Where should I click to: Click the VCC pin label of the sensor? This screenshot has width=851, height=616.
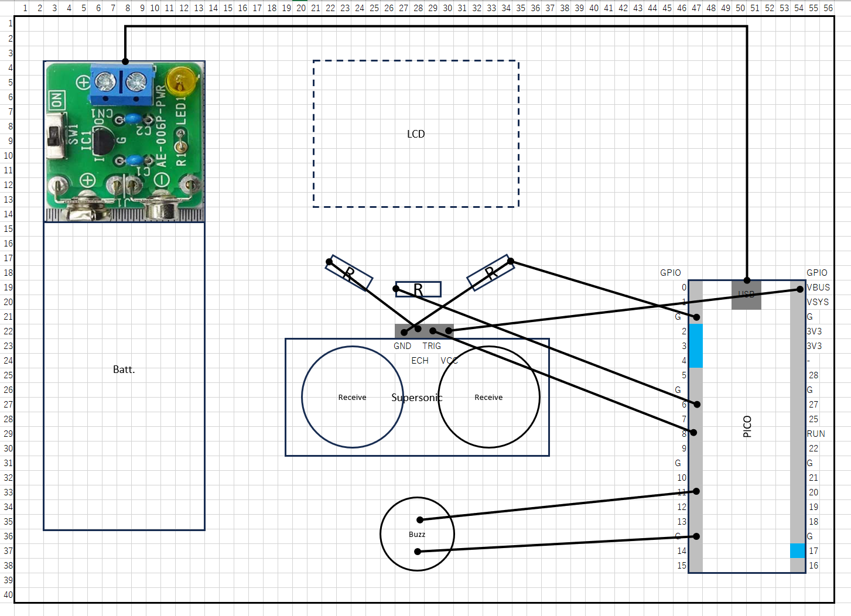tap(449, 361)
